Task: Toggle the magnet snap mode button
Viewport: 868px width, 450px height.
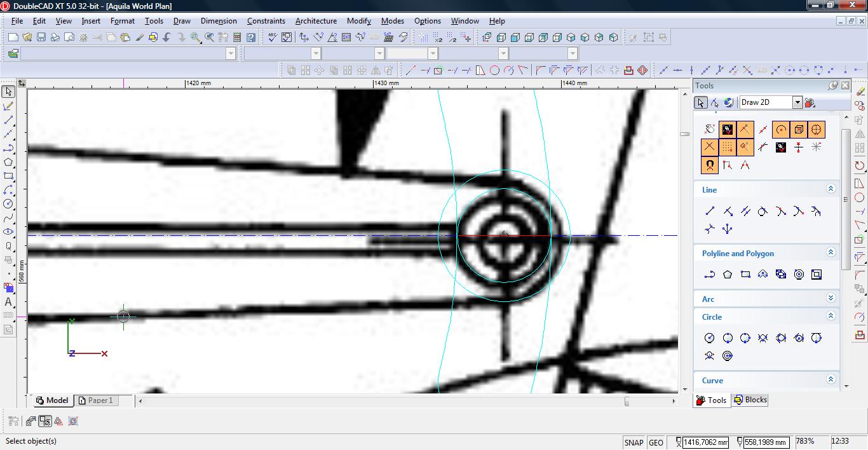Action: pyautogui.click(x=710, y=165)
